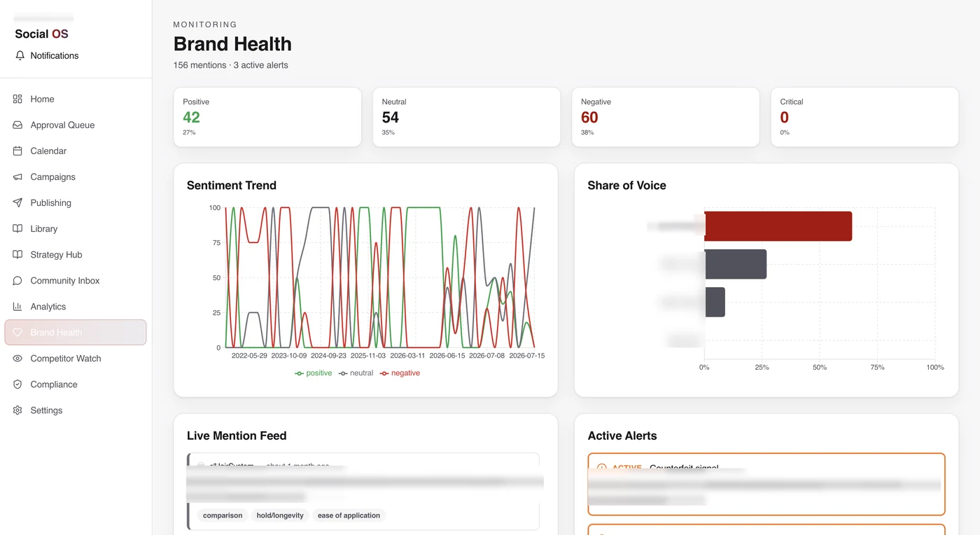The image size is (980, 535).
Task: Open the ACTIVE Counterfeit signal alert card
Action: (x=766, y=485)
